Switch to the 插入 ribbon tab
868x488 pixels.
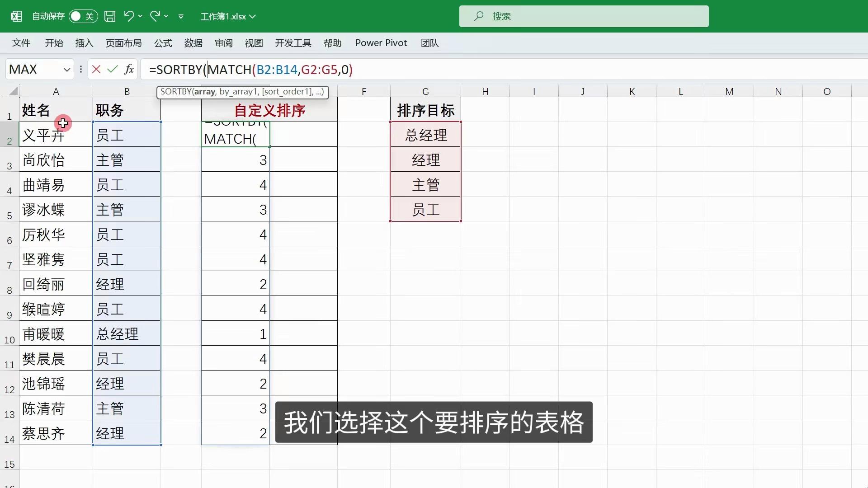(x=84, y=43)
